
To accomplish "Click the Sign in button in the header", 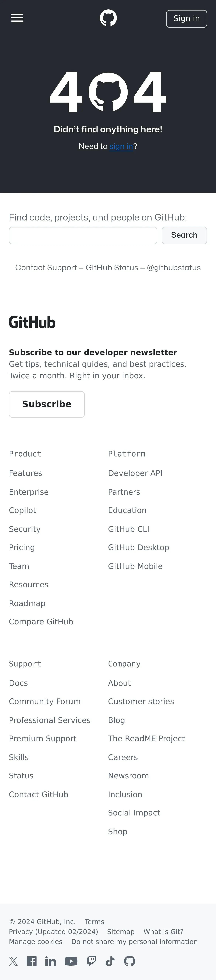I will pos(186,19).
